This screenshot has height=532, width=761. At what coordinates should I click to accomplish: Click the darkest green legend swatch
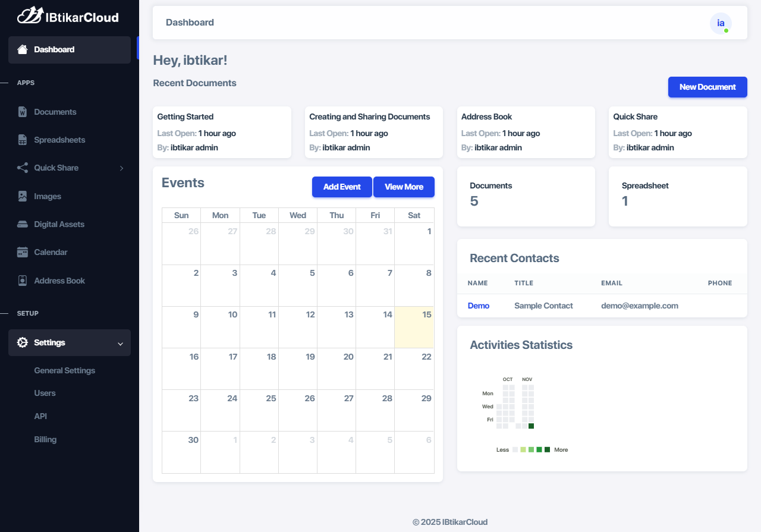[x=547, y=449]
